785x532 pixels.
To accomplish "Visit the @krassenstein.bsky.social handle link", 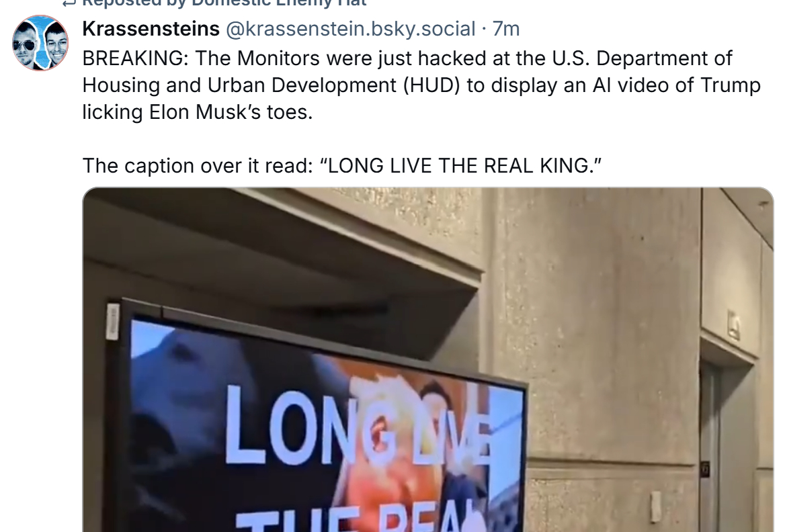I will point(350,28).
